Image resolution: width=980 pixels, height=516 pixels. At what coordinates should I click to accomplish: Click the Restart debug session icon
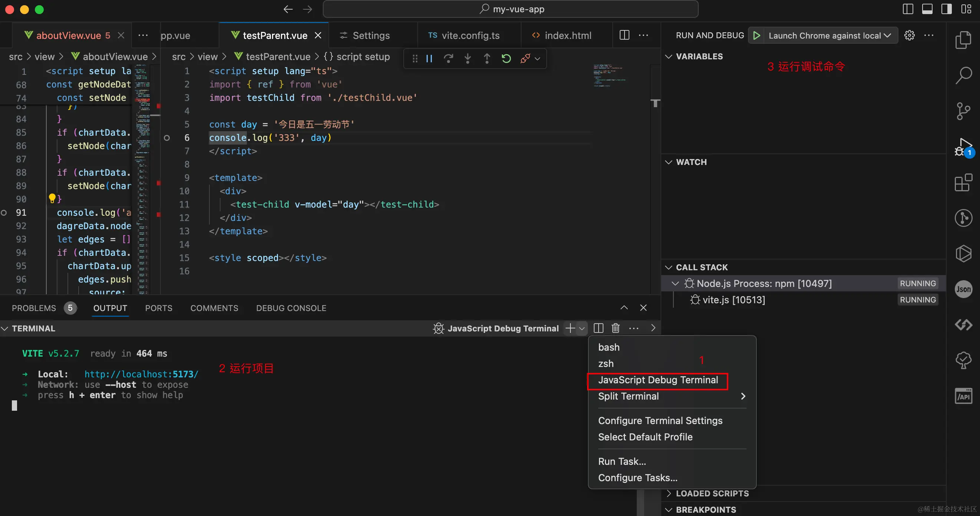pyautogui.click(x=506, y=58)
